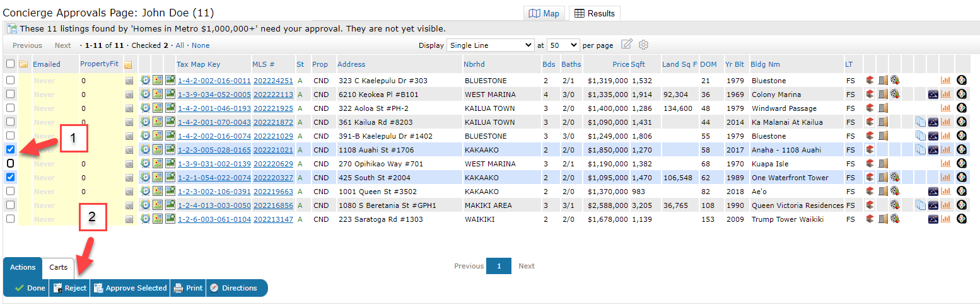980x305 pixels.
Task: Click documents icon for Anaha - 1108 Auahi row
Action: tap(920, 150)
